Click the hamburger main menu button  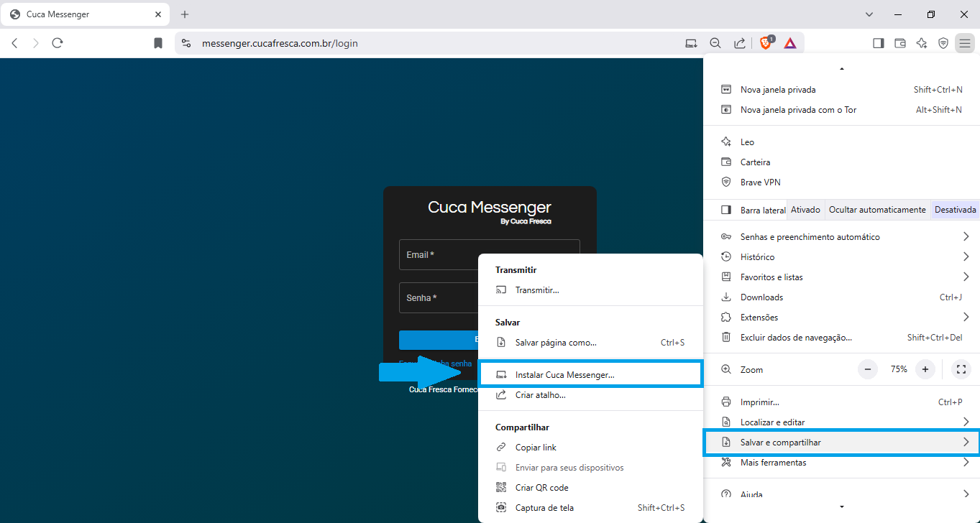coord(965,43)
